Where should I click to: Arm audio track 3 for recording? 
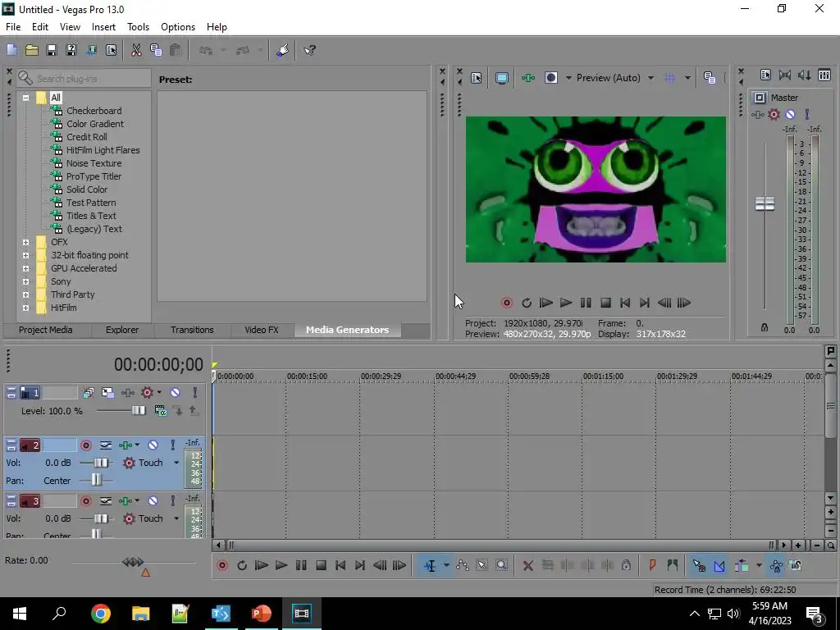85,501
